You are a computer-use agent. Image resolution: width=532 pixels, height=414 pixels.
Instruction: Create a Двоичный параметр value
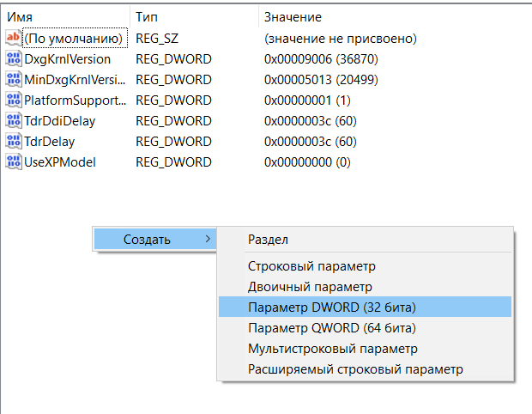click(309, 287)
